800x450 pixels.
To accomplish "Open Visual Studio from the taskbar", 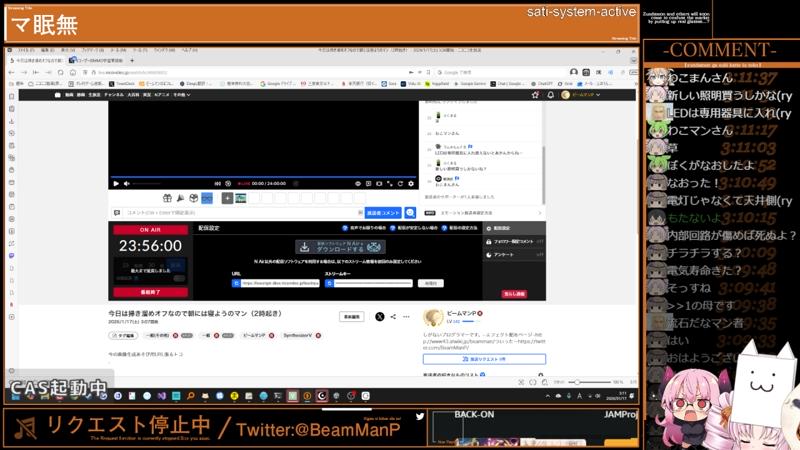I will pos(162,396).
